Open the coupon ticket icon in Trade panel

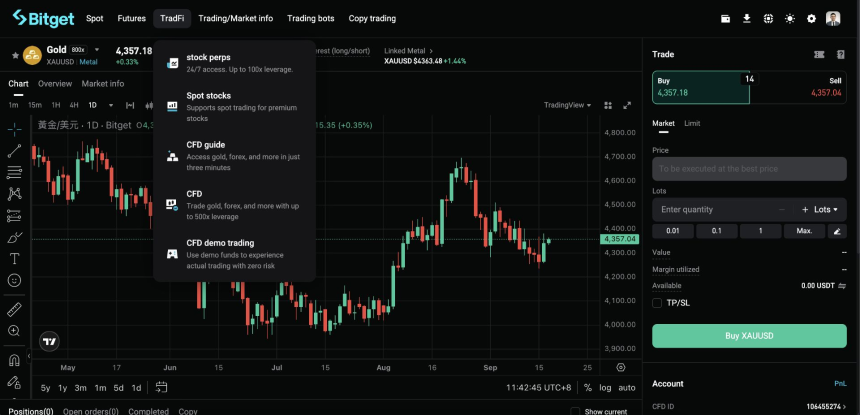pos(819,54)
